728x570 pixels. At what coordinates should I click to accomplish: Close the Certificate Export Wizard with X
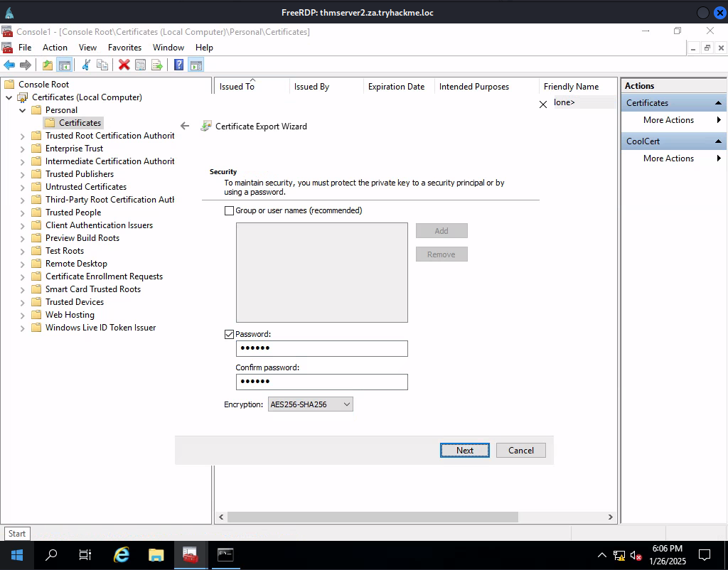coord(542,104)
